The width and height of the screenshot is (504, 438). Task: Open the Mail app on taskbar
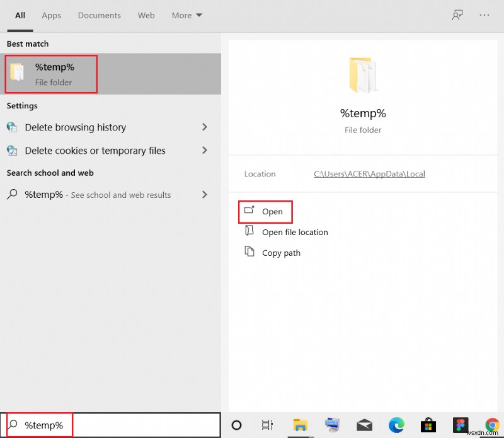(364, 425)
